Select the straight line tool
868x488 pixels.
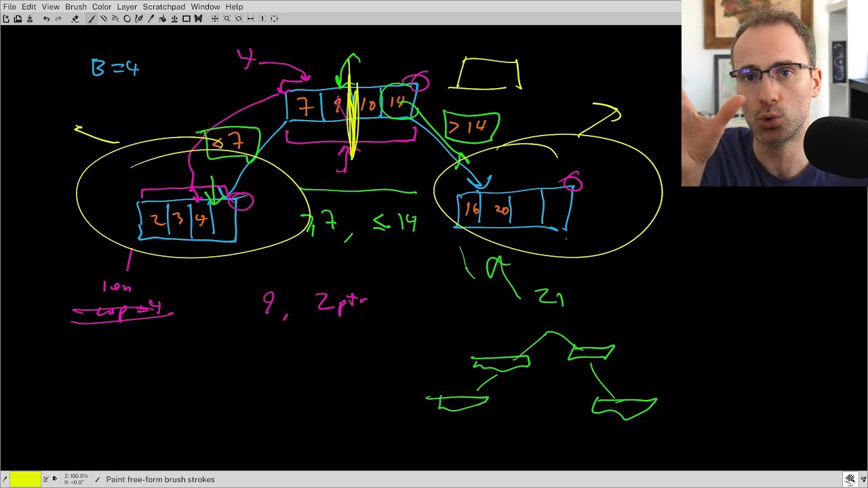[x=104, y=19]
